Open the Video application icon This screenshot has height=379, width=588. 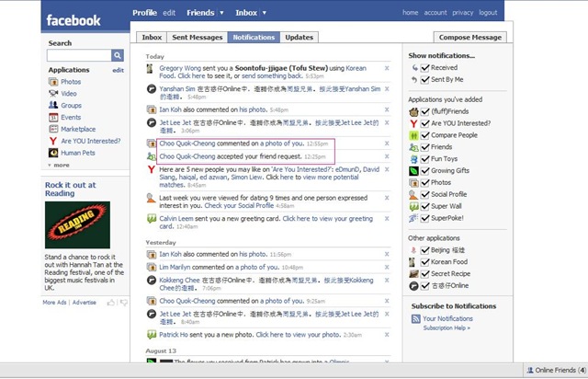[53, 93]
